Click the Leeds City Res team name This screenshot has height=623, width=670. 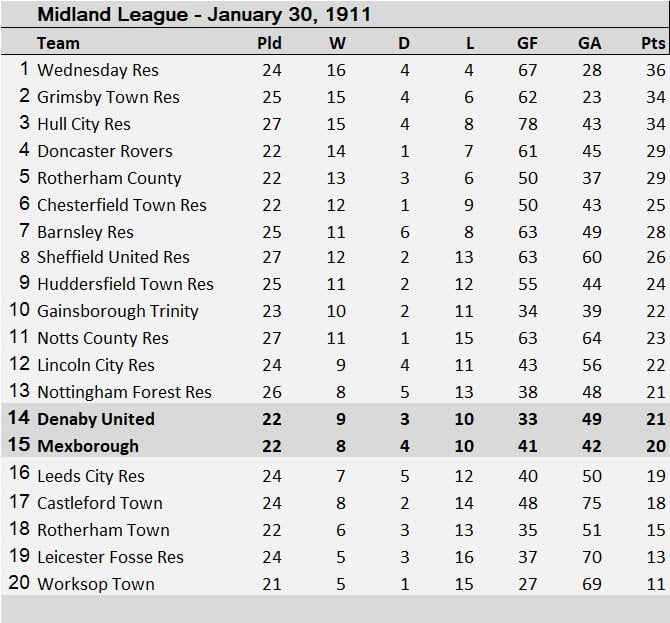[90, 476]
